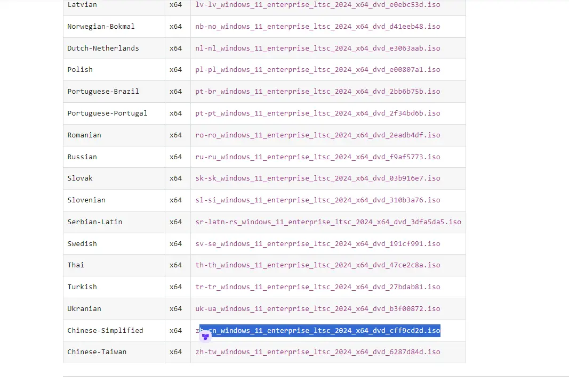Image resolution: width=569 pixels, height=392 pixels.
Task: Click x64 in the Dutch-Netherlands row
Action: pos(175,48)
